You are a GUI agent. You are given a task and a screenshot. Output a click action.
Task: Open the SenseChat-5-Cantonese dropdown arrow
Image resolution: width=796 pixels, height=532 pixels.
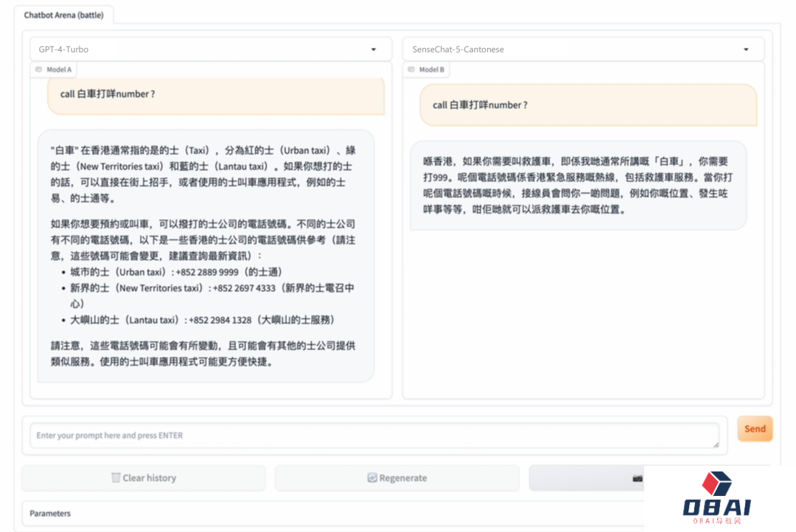(746, 49)
